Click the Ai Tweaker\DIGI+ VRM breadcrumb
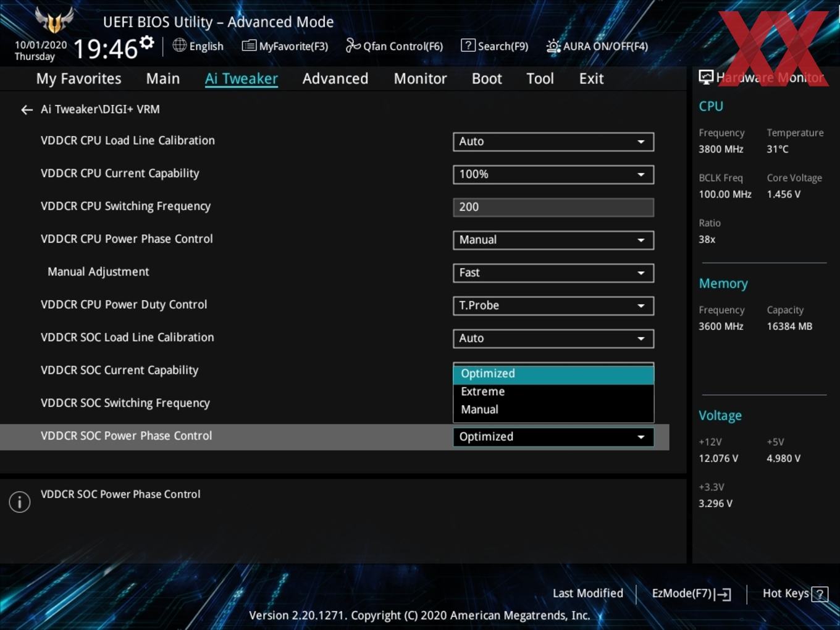This screenshot has height=630, width=840. [100, 109]
